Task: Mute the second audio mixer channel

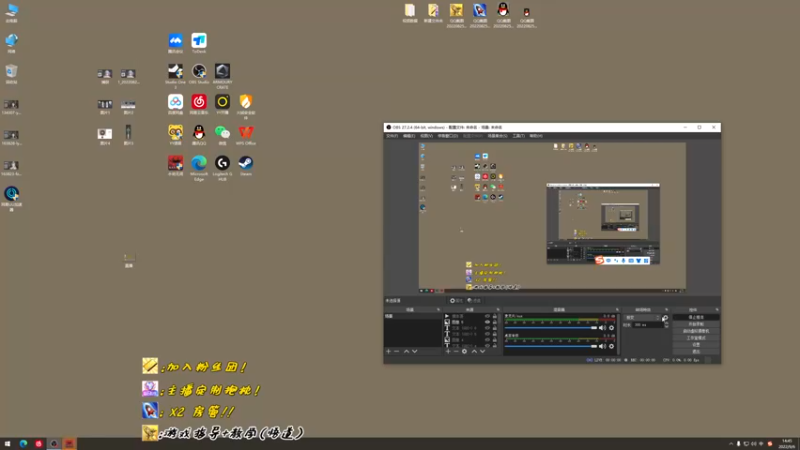Action: click(602, 346)
